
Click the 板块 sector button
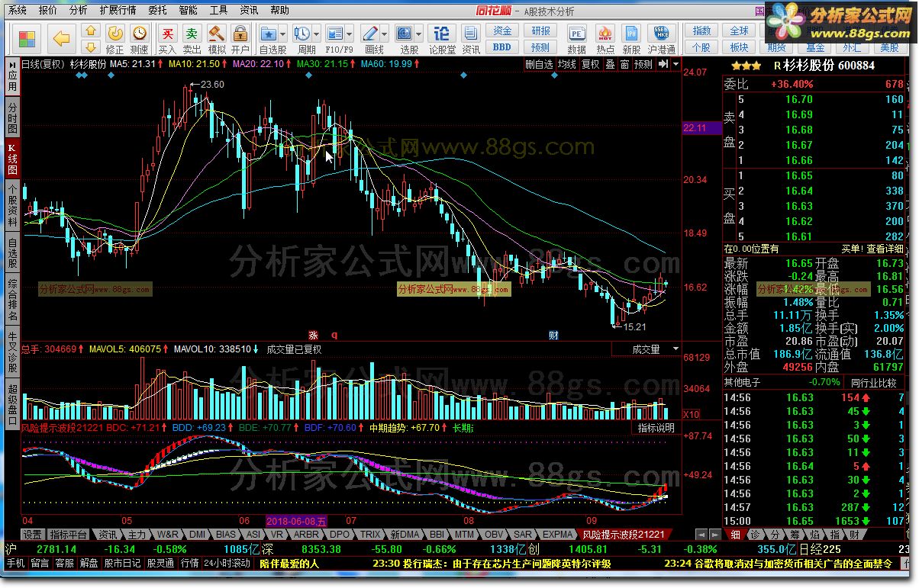(x=739, y=47)
